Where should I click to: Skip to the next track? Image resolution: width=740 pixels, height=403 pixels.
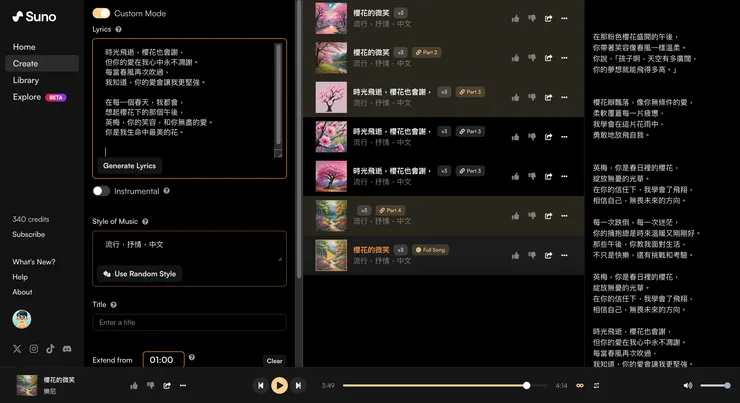click(x=298, y=386)
